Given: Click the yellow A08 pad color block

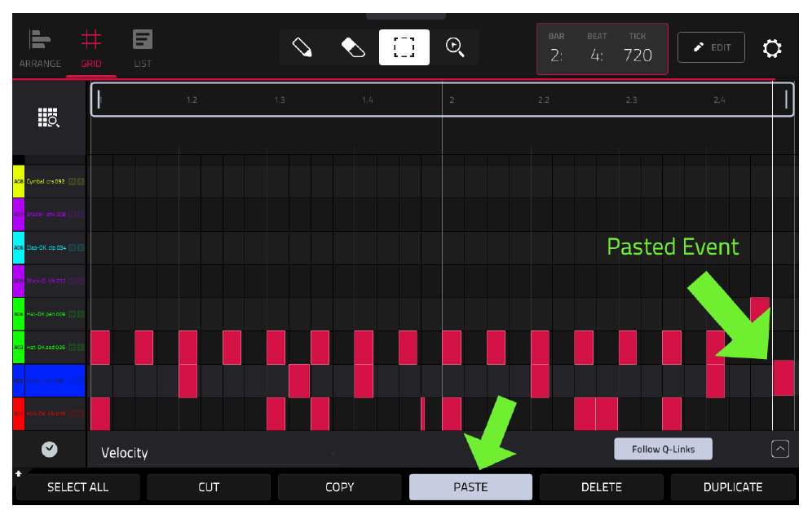Looking at the screenshot, I should [19, 181].
